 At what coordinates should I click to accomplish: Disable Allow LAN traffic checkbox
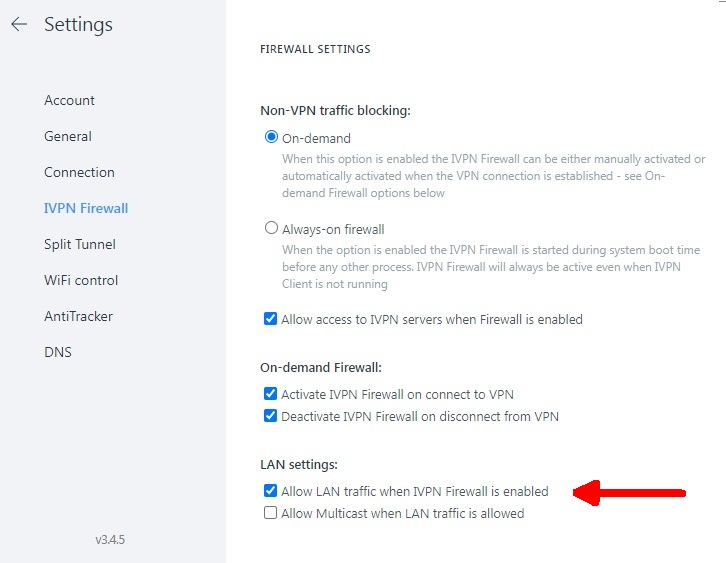(x=270, y=491)
